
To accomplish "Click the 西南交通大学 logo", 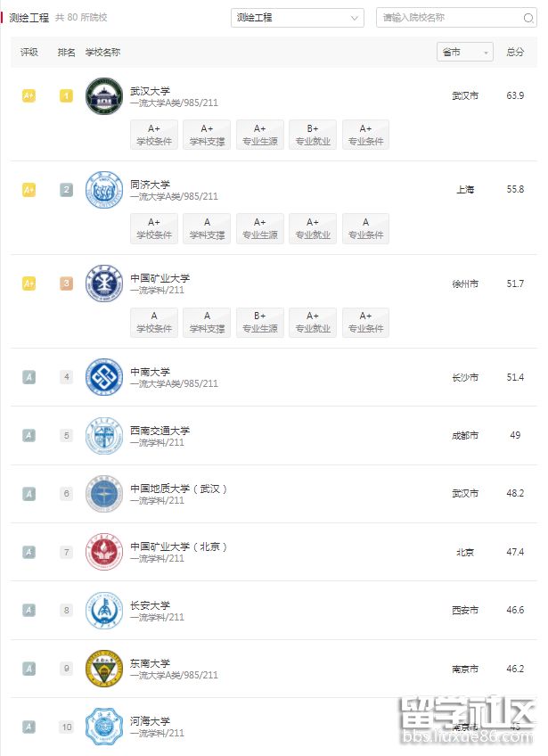I will 104,436.
